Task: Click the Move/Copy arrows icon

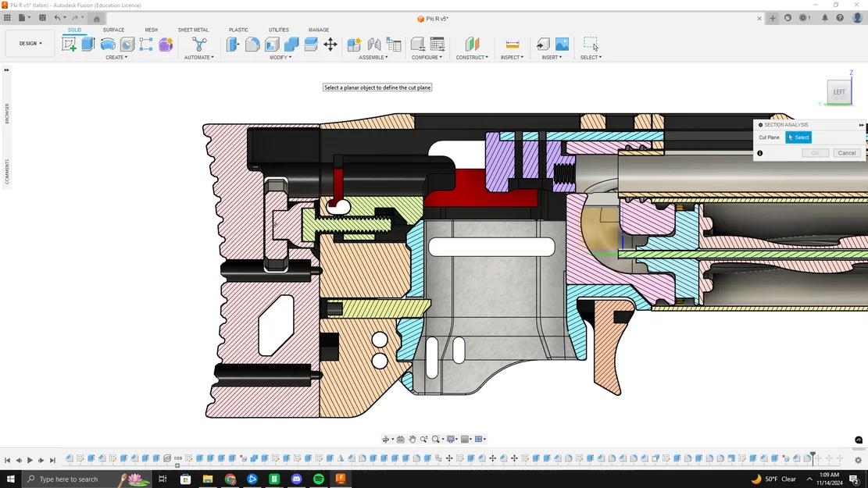Action: [x=330, y=45]
